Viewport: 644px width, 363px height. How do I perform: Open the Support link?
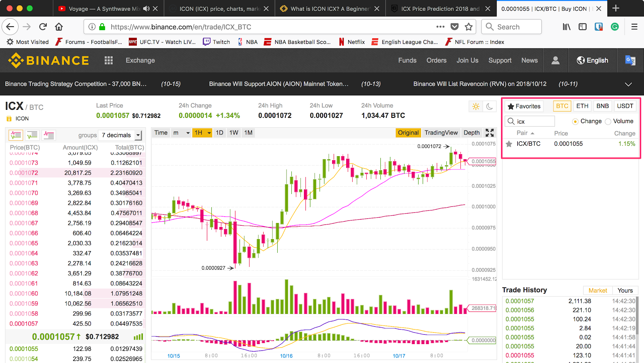click(x=500, y=60)
